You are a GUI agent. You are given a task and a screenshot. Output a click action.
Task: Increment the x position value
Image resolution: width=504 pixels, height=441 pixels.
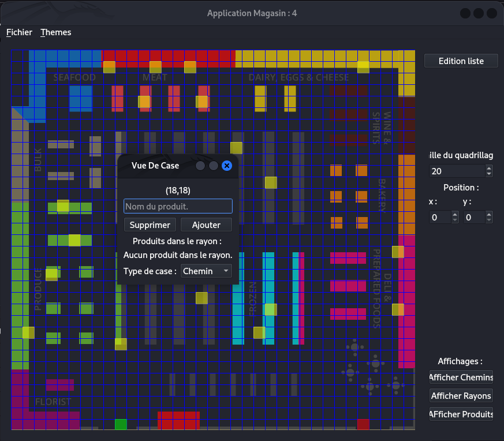pyautogui.click(x=455, y=214)
